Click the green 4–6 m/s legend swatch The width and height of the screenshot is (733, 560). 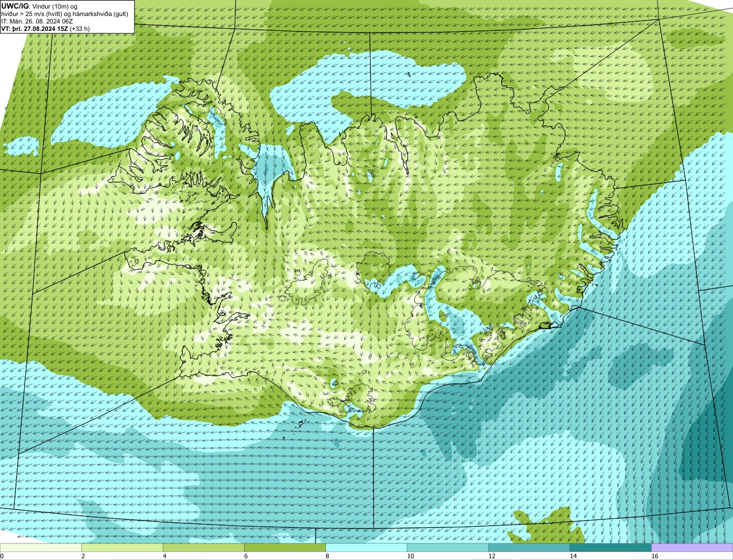pyautogui.click(x=203, y=547)
